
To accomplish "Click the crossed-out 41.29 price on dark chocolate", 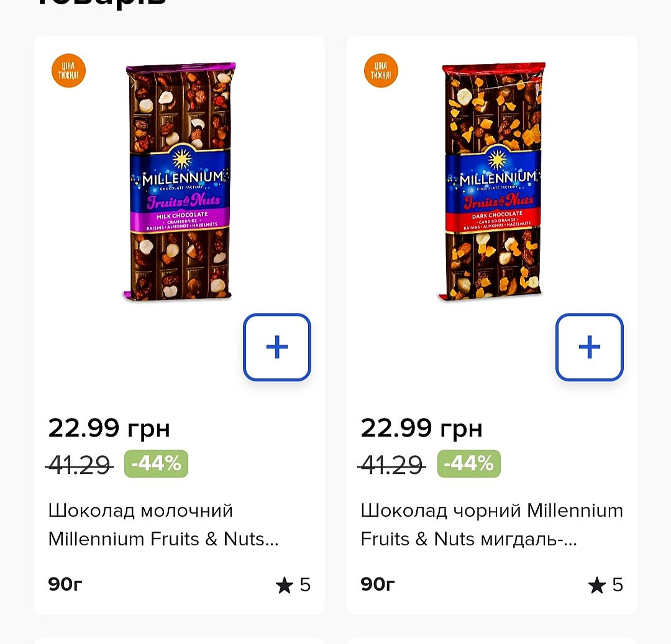I will coord(392,465).
